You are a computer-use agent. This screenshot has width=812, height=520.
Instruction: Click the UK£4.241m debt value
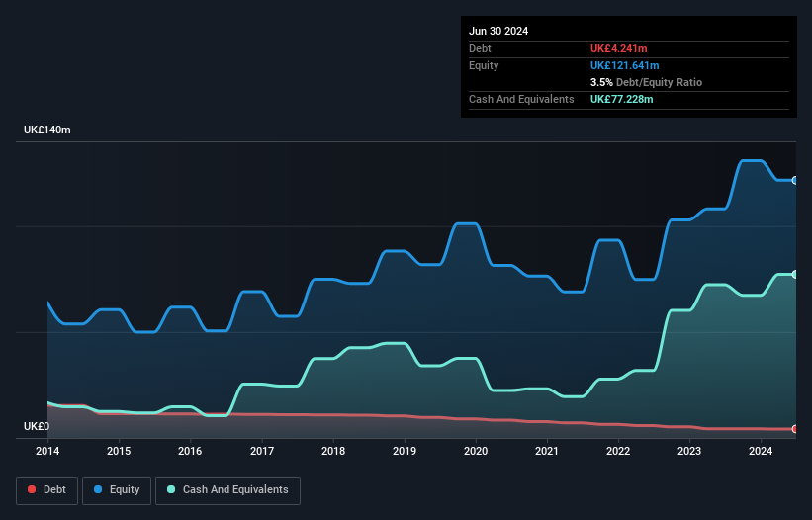(619, 48)
